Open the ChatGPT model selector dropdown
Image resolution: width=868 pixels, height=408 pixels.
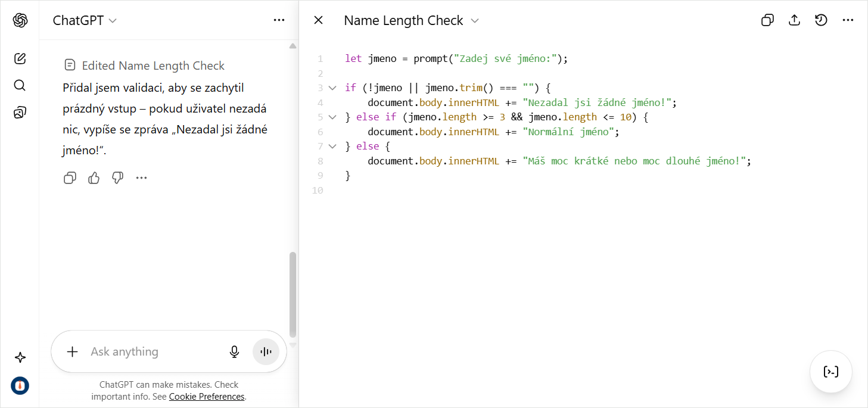[84, 20]
